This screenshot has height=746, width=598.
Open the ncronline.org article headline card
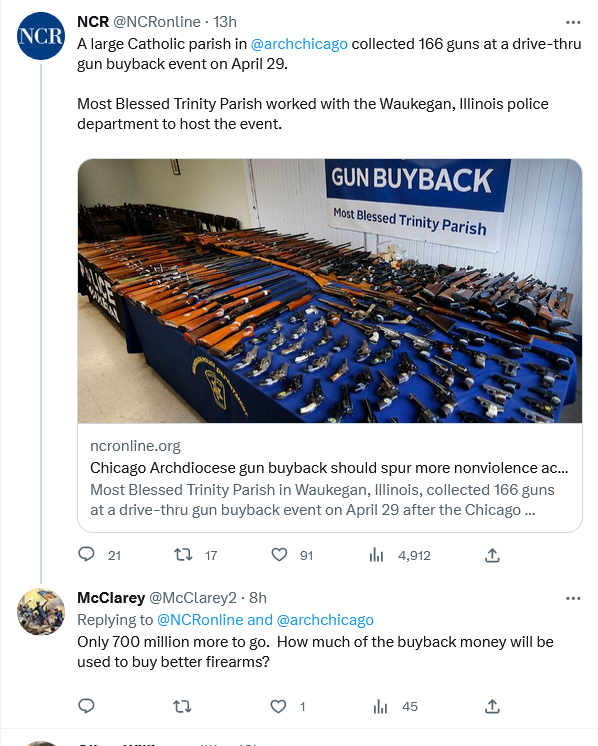click(330, 477)
